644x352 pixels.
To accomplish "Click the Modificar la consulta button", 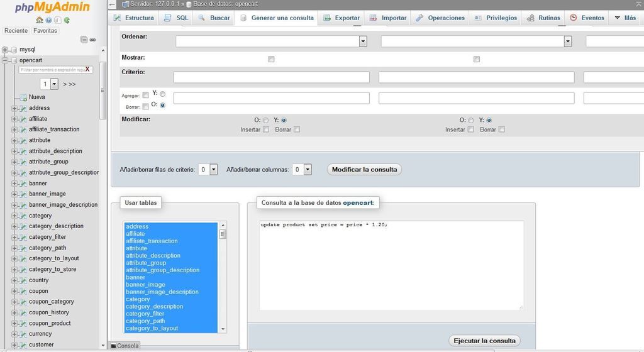I will (x=364, y=170).
